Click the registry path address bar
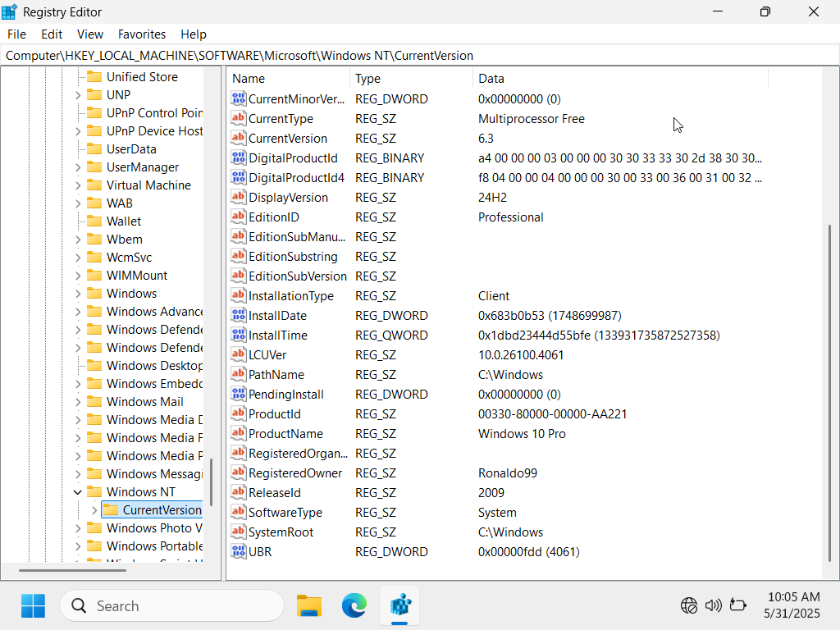The width and height of the screenshot is (840, 630). point(420,56)
